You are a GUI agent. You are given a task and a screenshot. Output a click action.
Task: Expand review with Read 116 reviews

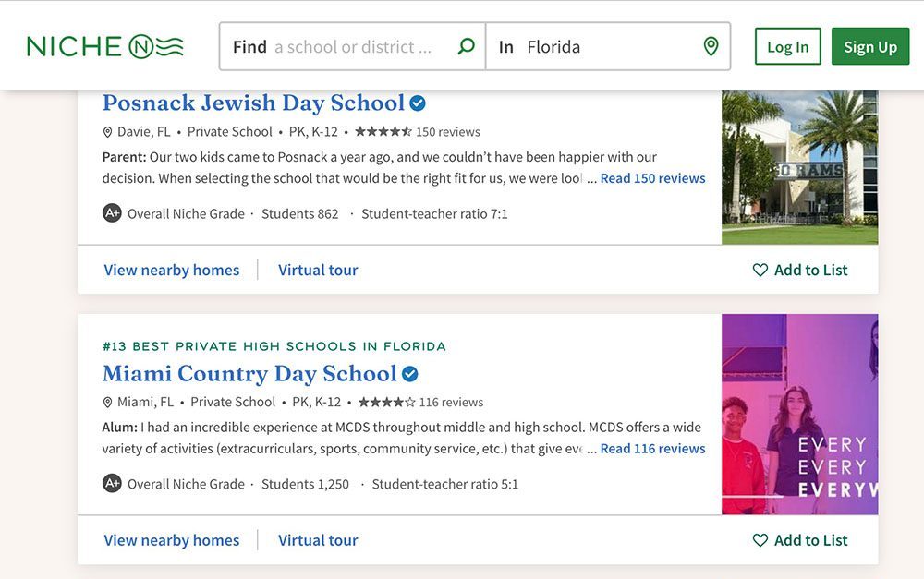(x=652, y=449)
